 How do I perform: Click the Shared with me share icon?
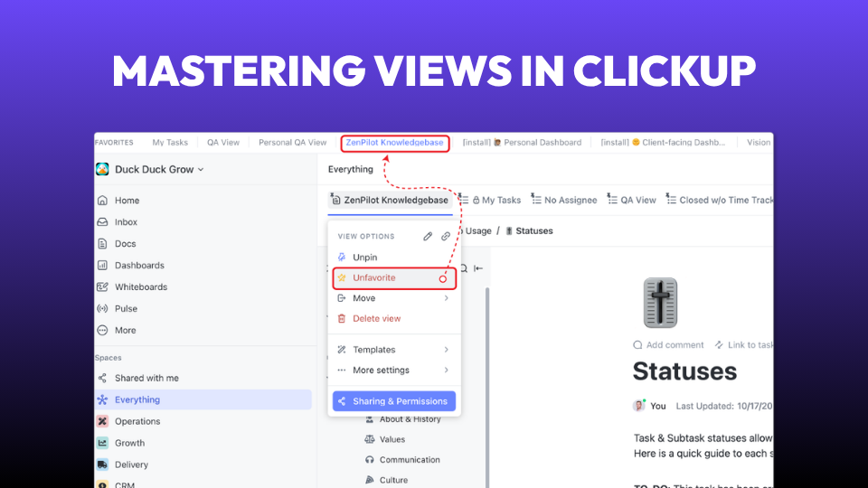102,378
